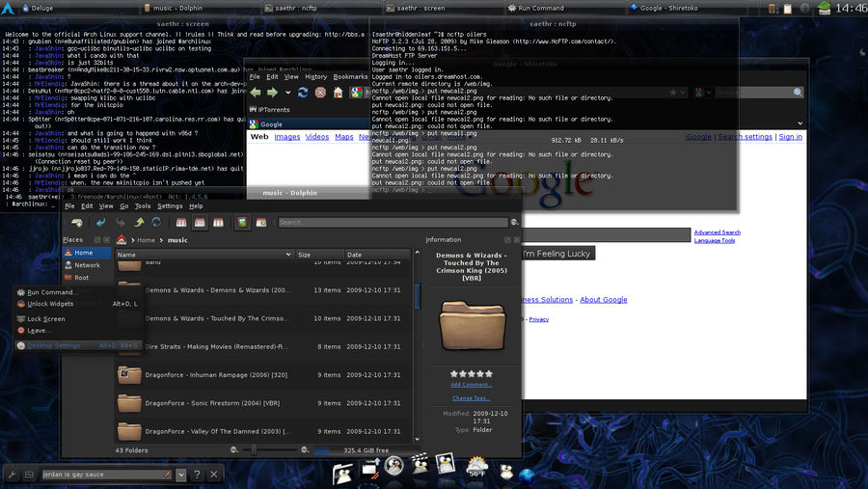The height and width of the screenshot is (489, 868).
Task: Open the Go menu in Dolphin
Action: [124, 206]
